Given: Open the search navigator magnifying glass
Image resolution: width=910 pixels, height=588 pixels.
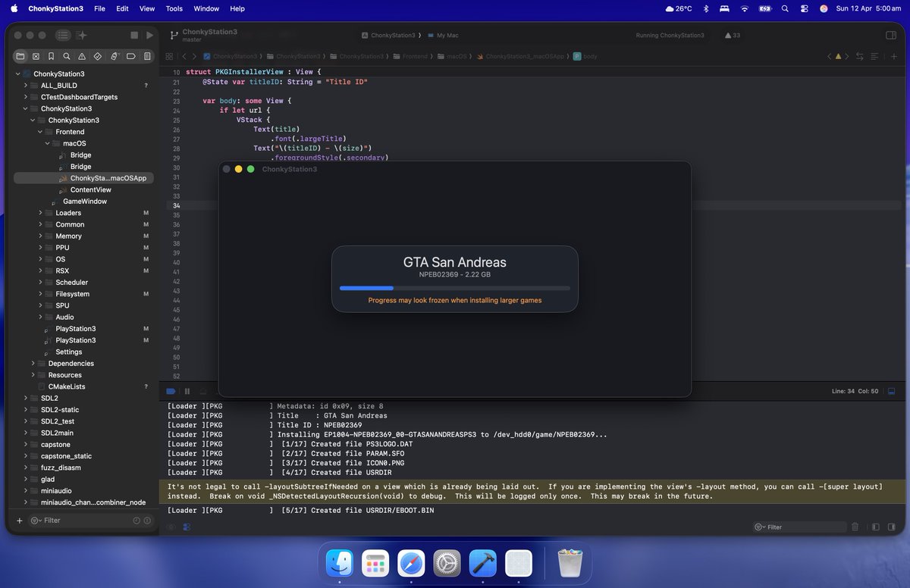Looking at the screenshot, I should [x=65, y=56].
